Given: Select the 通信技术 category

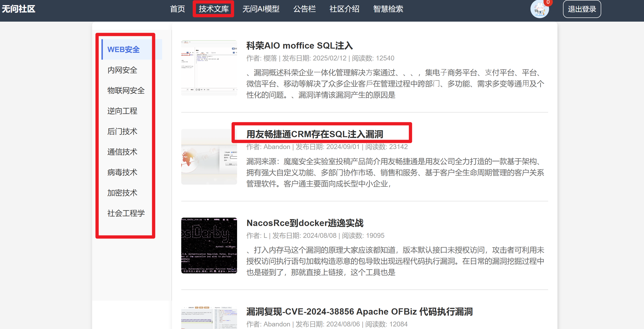Looking at the screenshot, I should [x=122, y=152].
